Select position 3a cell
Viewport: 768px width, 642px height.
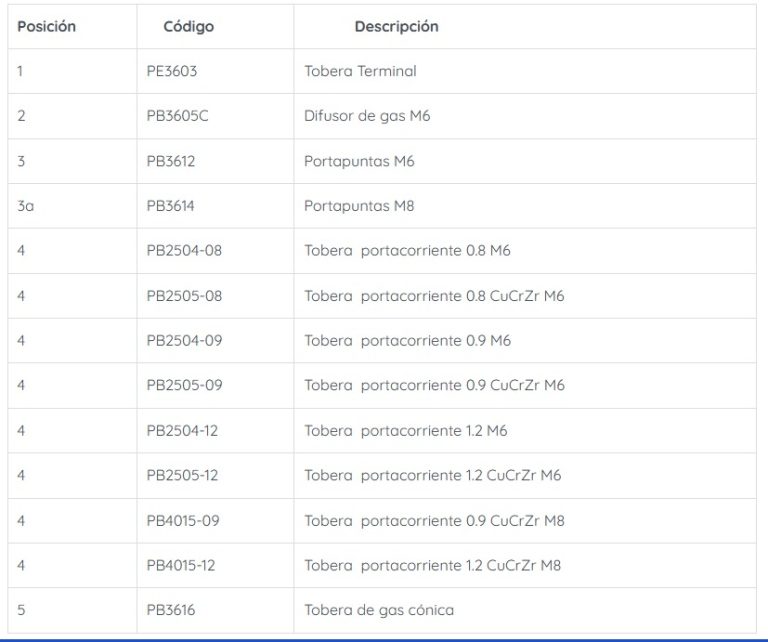(x=26, y=206)
